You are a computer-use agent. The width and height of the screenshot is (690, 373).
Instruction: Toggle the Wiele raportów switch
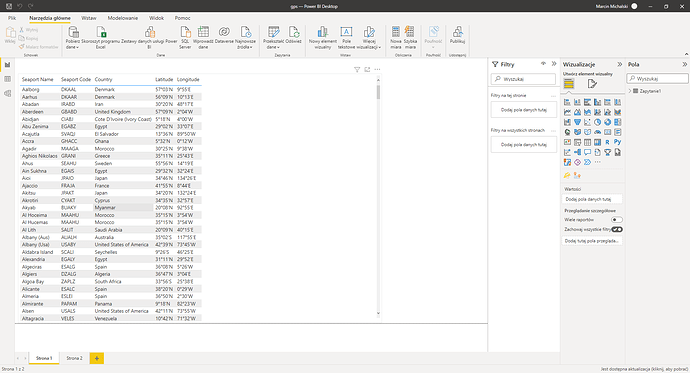pos(617,219)
